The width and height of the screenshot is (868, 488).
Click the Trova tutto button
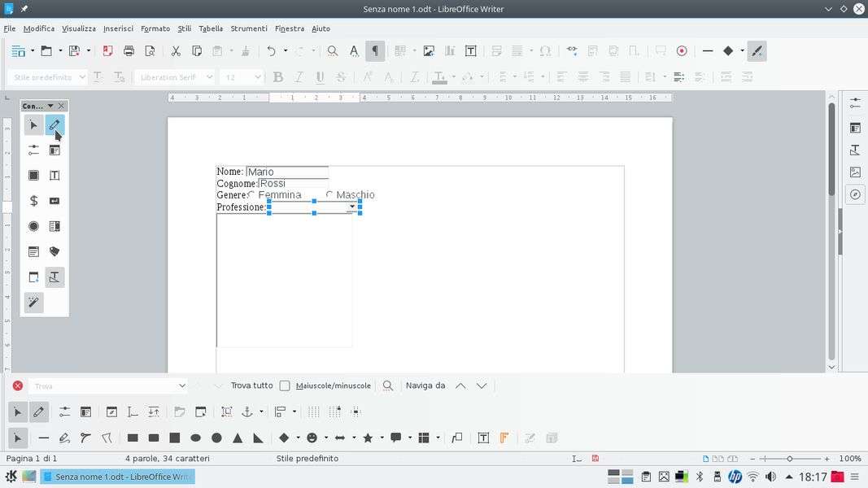pos(251,386)
